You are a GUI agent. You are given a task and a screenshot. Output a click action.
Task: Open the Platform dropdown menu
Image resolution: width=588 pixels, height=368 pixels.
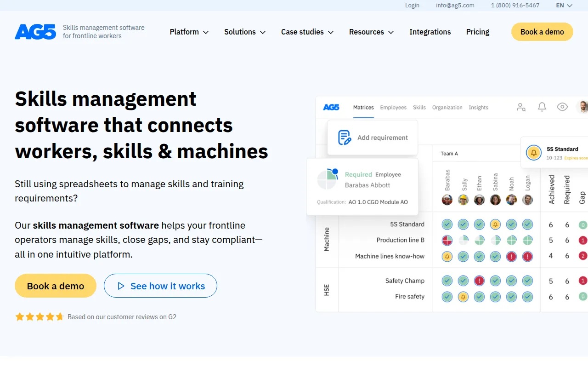[189, 32]
